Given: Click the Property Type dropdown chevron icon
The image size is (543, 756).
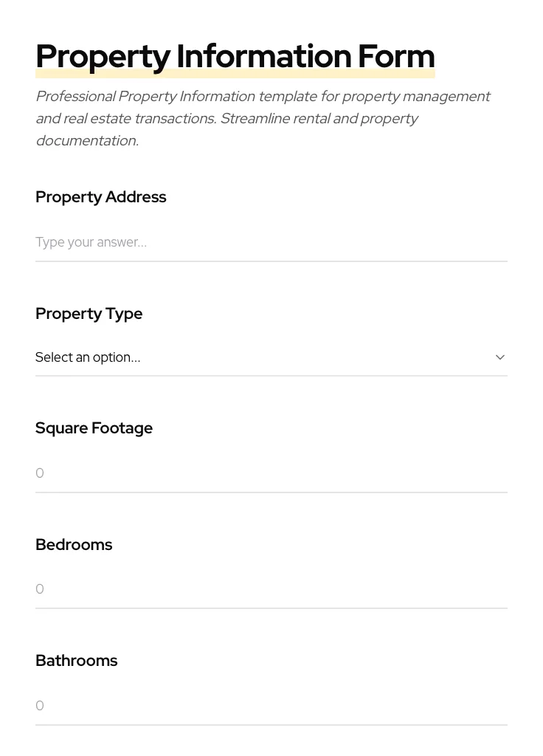Looking at the screenshot, I should tap(500, 357).
